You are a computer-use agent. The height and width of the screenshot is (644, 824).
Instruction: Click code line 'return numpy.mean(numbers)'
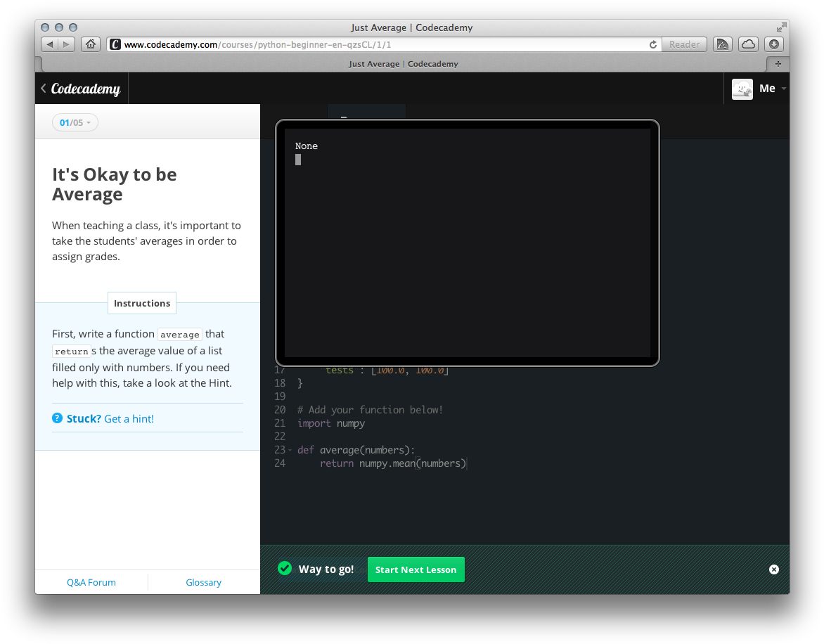[x=393, y=463]
